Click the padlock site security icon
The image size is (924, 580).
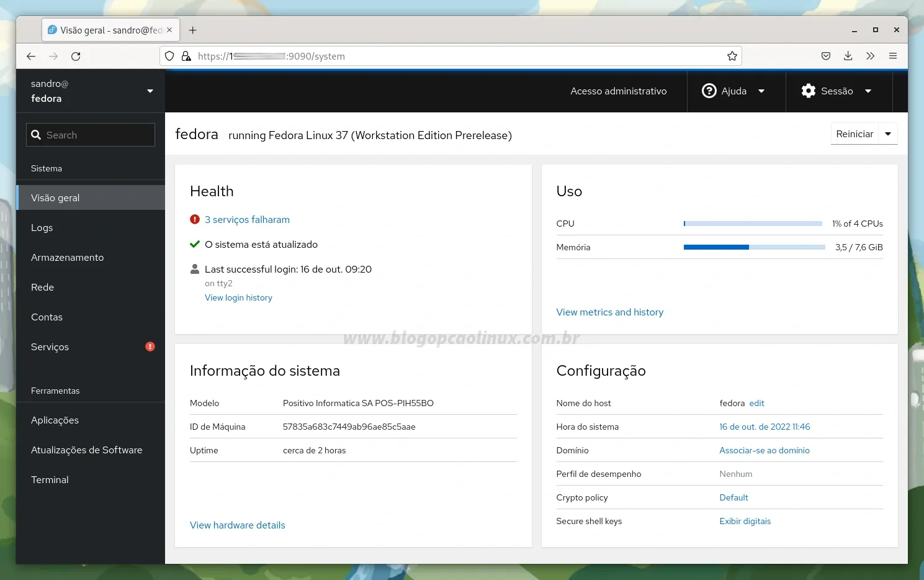pyautogui.click(x=186, y=56)
